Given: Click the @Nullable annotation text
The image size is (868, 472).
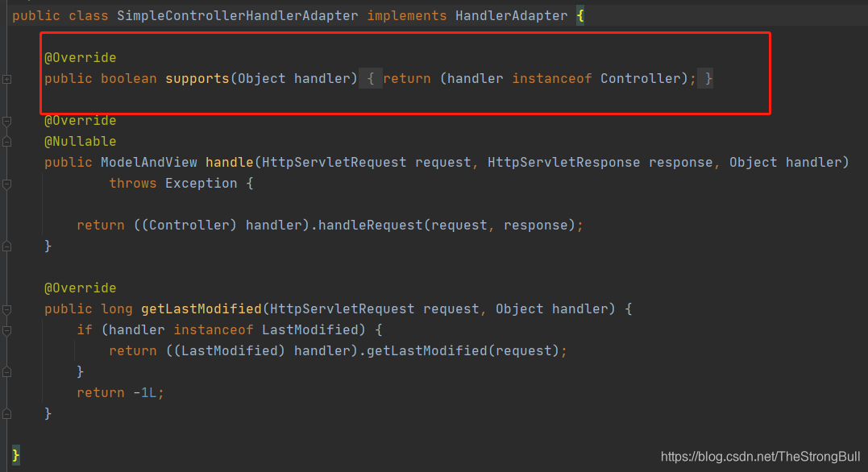Looking at the screenshot, I should 81,141.
